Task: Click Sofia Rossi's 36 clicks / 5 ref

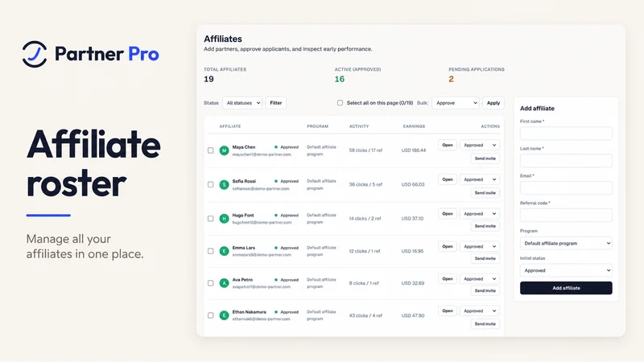Action: [x=365, y=185]
